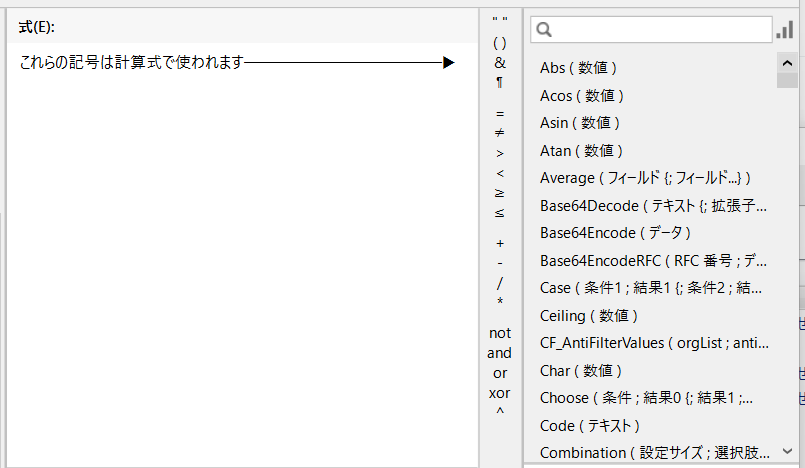
Task: Insert the division slash operator
Action: pos(500,283)
